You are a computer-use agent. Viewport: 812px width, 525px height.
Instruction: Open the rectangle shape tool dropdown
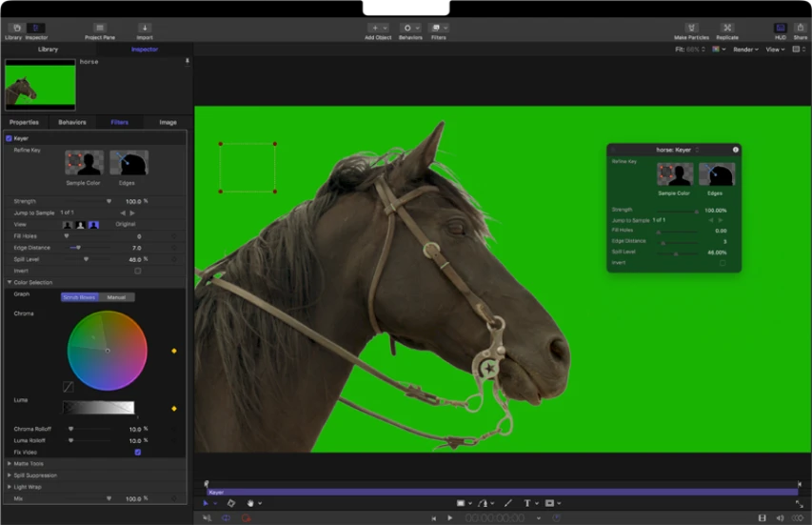pyautogui.click(x=470, y=503)
